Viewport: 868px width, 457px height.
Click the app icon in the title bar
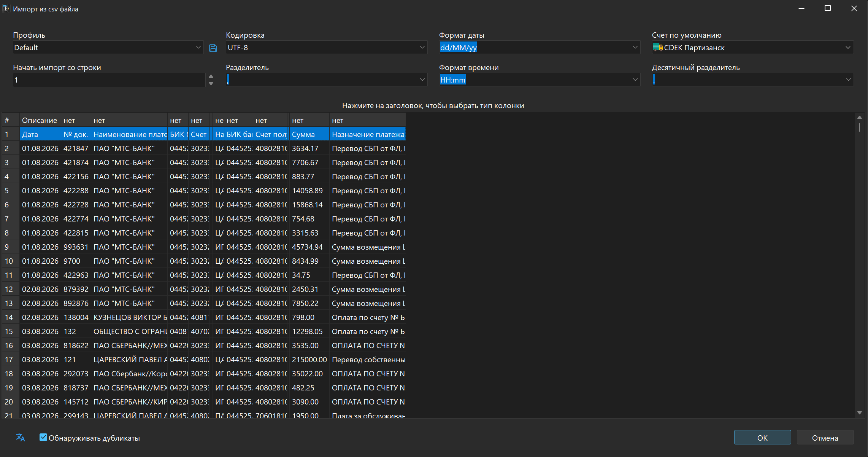pyautogui.click(x=6, y=9)
